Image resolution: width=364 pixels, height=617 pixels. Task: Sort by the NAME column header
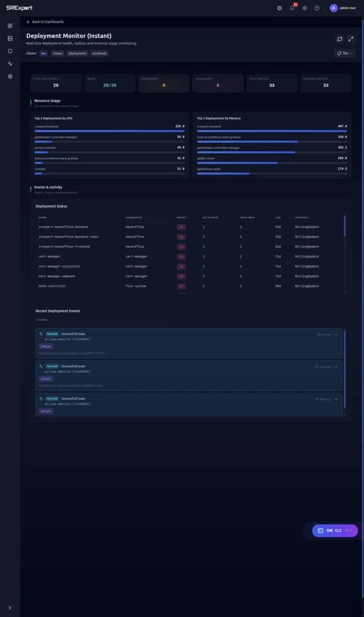(43, 217)
